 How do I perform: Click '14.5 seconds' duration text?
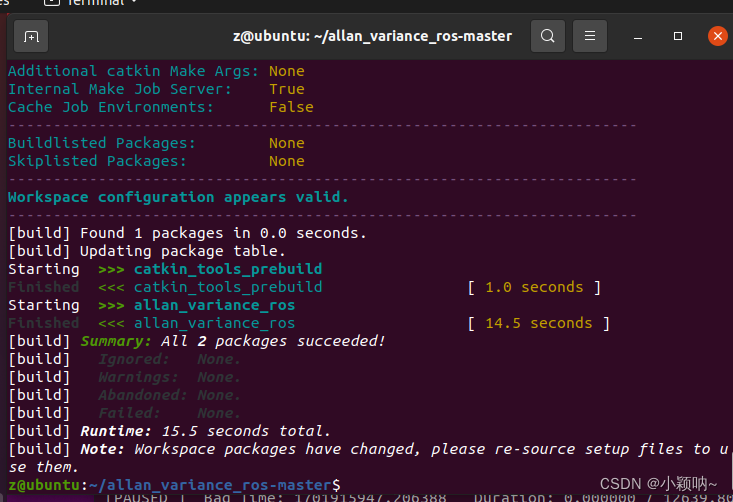539,323
